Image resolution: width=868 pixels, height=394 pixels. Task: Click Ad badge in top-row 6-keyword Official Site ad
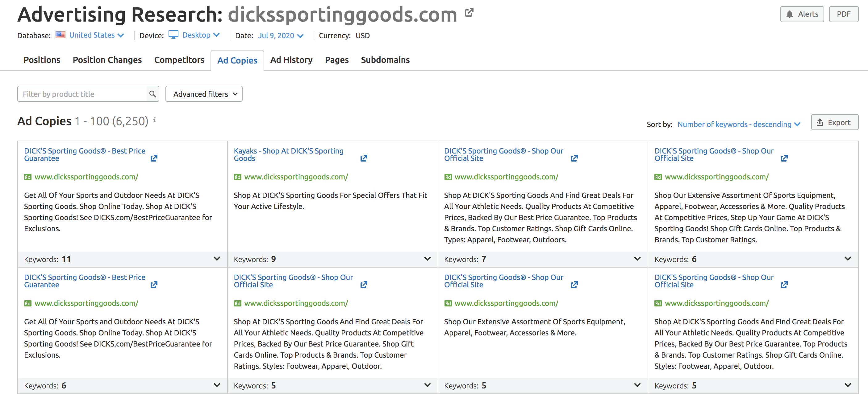point(658,177)
